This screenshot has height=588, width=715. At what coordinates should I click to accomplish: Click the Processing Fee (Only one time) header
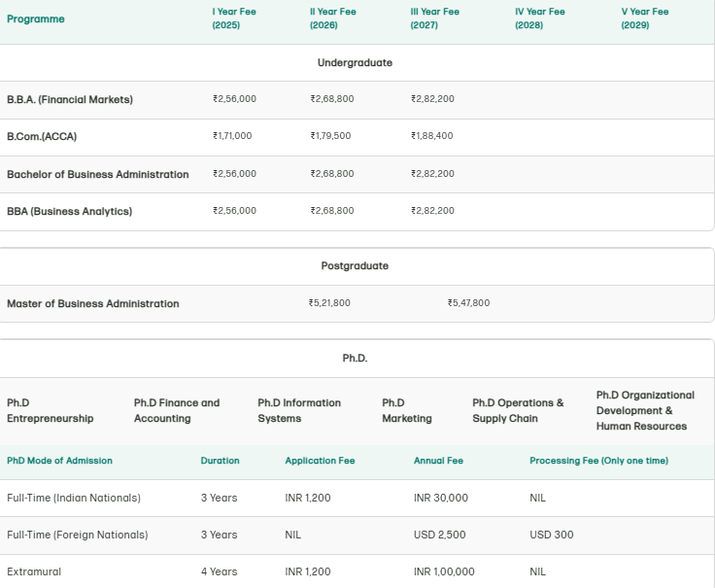pos(598,461)
